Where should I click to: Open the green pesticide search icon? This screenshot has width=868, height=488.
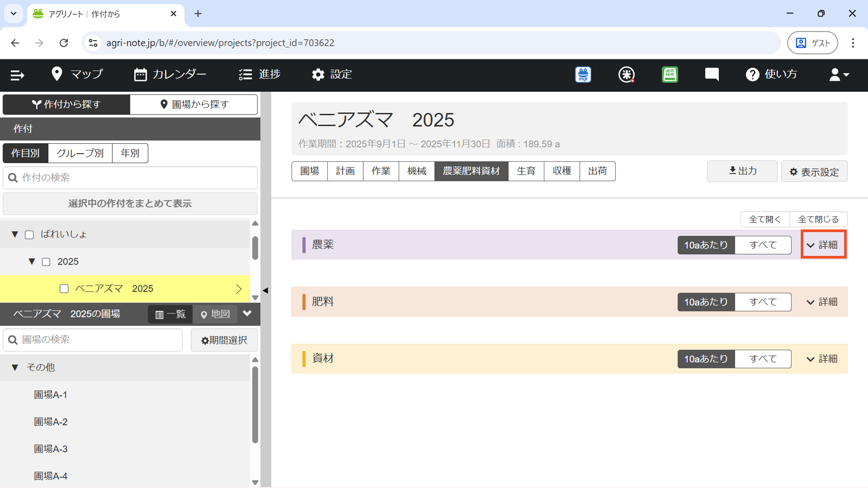pyautogui.click(x=670, y=75)
